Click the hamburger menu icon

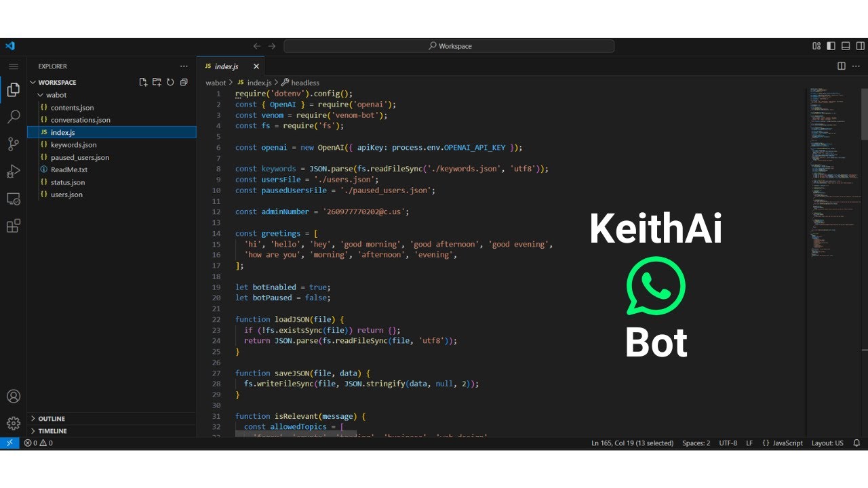tap(13, 66)
